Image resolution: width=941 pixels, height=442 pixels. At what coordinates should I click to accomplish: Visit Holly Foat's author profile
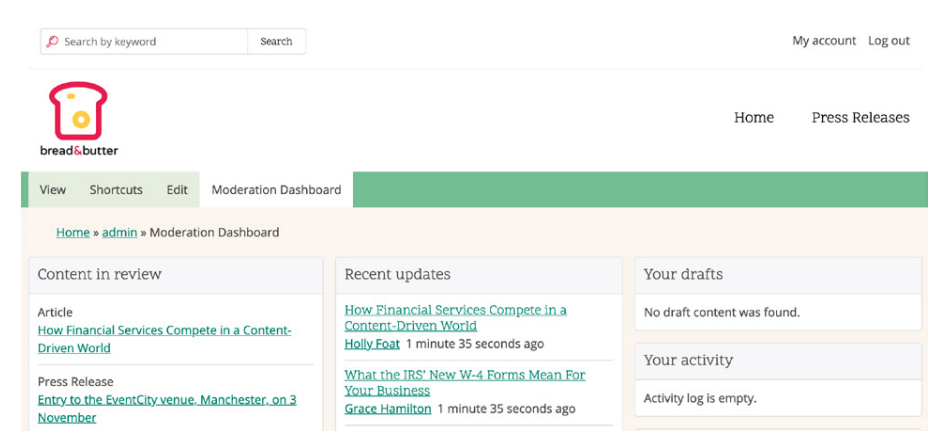tap(372, 344)
